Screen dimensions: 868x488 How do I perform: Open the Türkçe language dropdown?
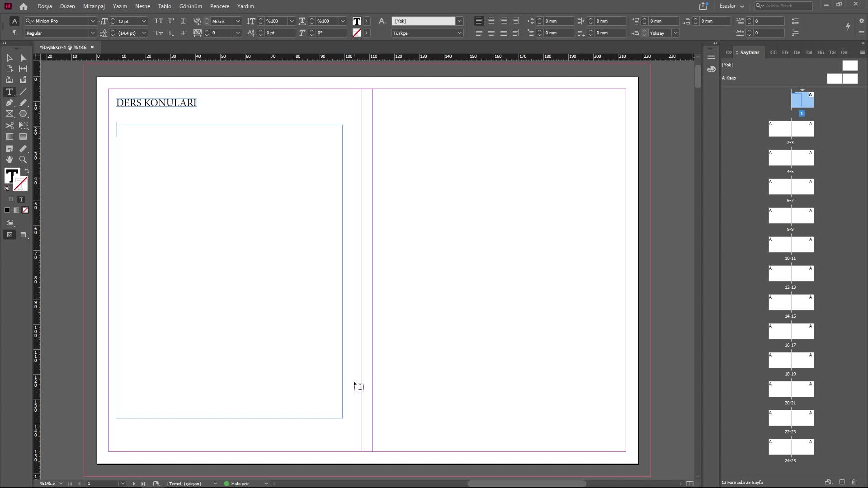tap(460, 33)
